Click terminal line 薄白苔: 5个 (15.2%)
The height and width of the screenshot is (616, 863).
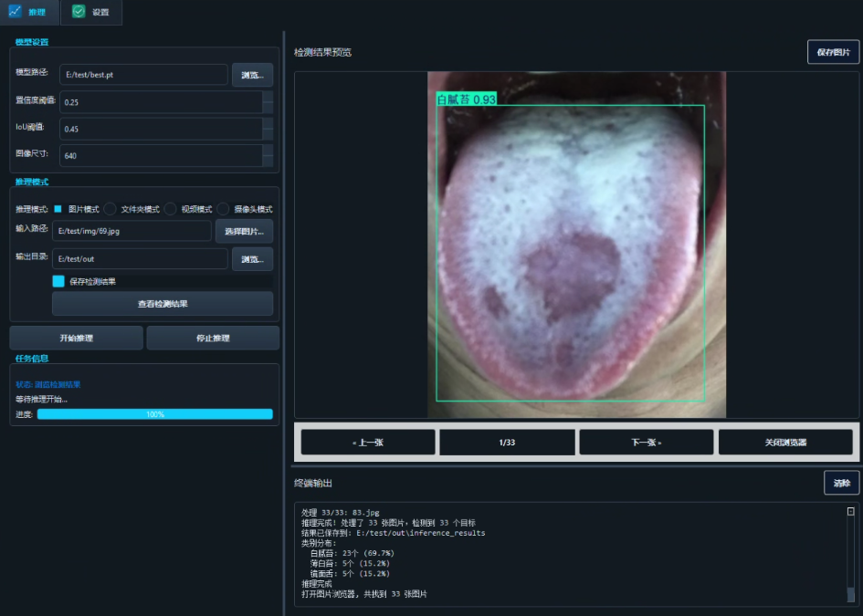click(x=350, y=563)
